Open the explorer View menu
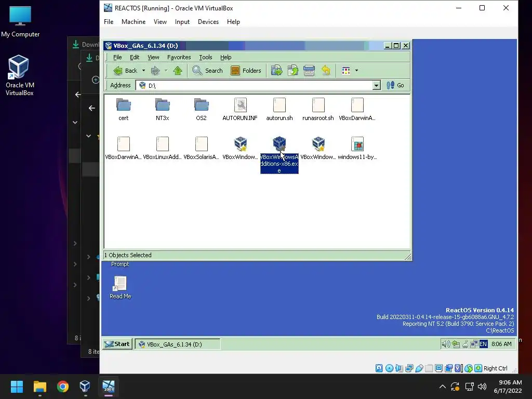The image size is (532, 399). pyautogui.click(x=153, y=57)
